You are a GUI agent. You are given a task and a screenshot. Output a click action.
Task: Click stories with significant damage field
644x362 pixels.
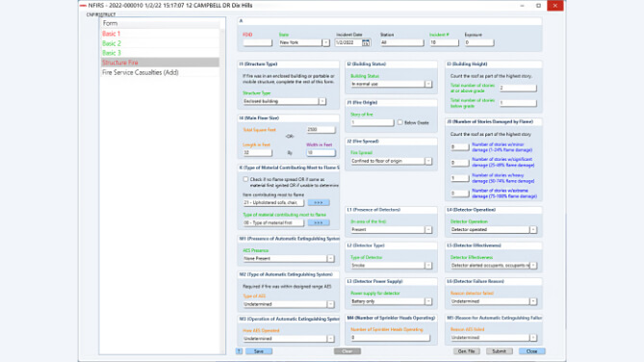[x=459, y=163]
